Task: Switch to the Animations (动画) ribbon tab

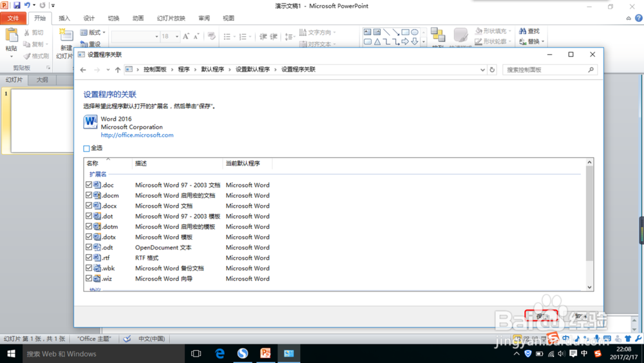Action: click(x=138, y=18)
